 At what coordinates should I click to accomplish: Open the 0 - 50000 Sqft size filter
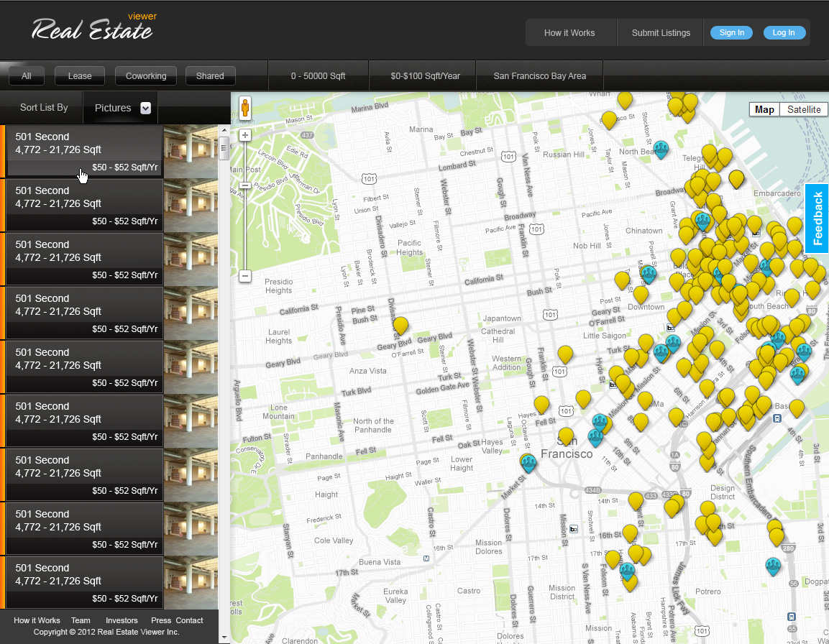[x=318, y=75]
